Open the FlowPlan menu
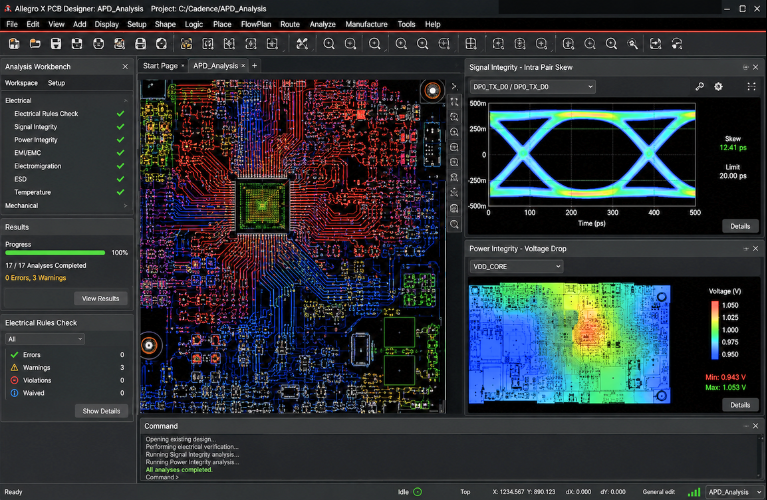The width and height of the screenshot is (767, 500). (256, 24)
